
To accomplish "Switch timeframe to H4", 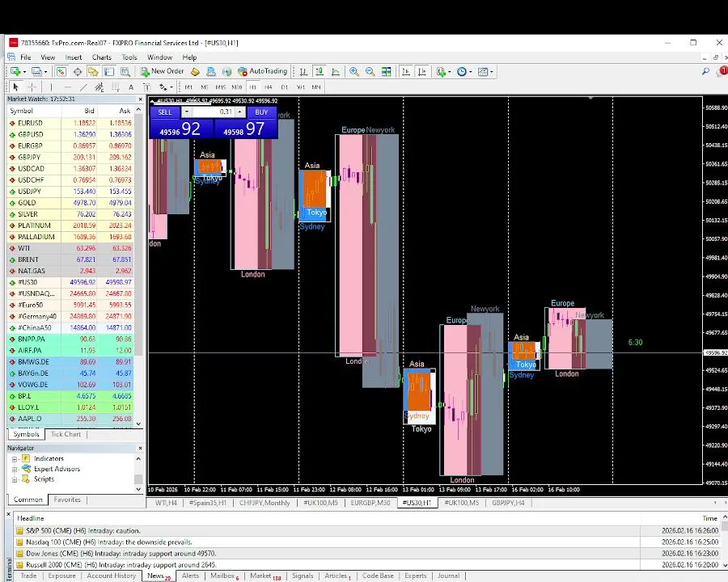I will 269,86.
